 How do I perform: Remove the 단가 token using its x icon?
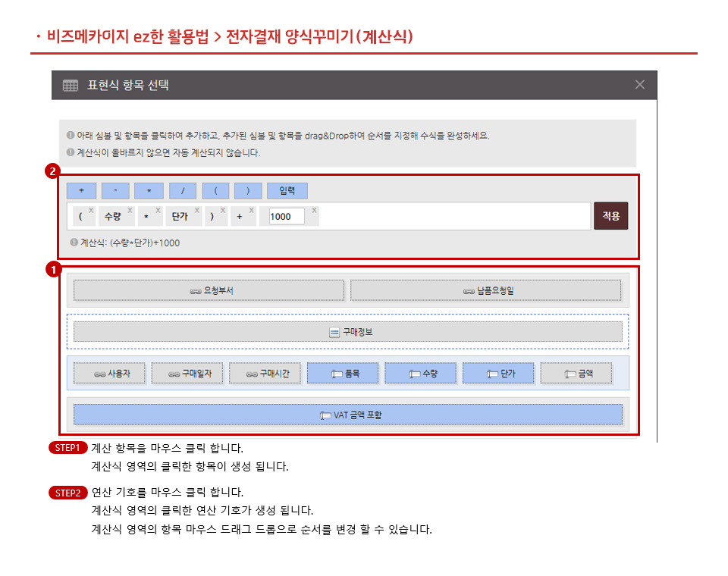[197, 210]
